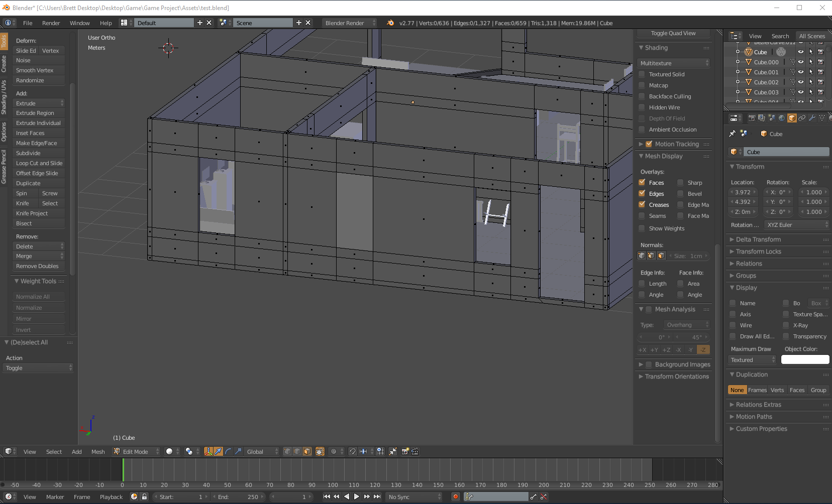Enable Backface Culling checkbox
832x504 pixels.
642,96
